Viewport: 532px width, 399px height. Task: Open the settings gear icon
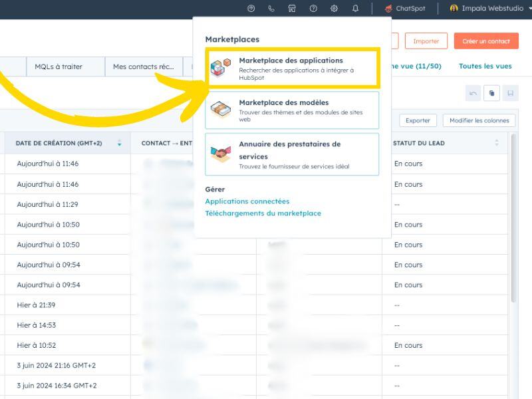click(334, 9)
